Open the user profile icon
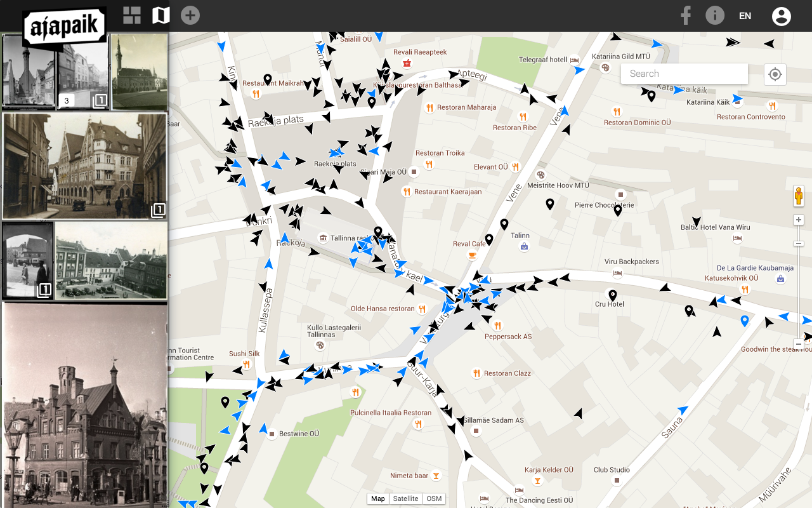 (782, 16)
